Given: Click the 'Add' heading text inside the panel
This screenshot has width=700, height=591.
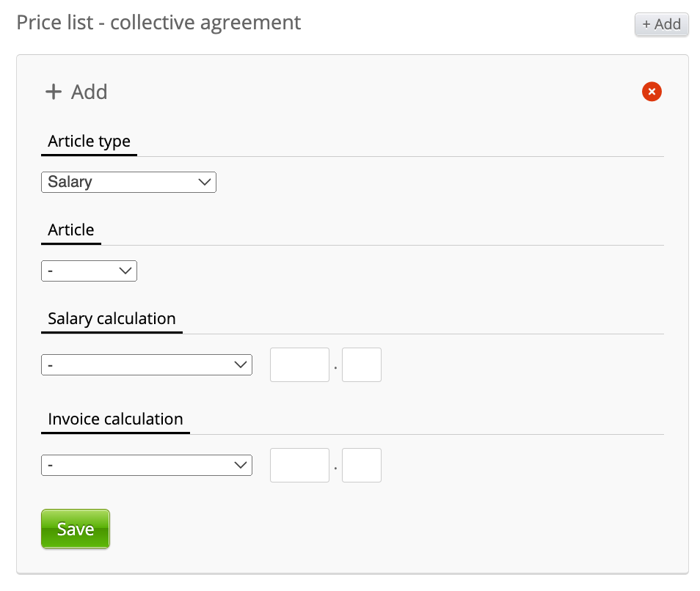Looking at the screenshot, I should pos(90,92).
